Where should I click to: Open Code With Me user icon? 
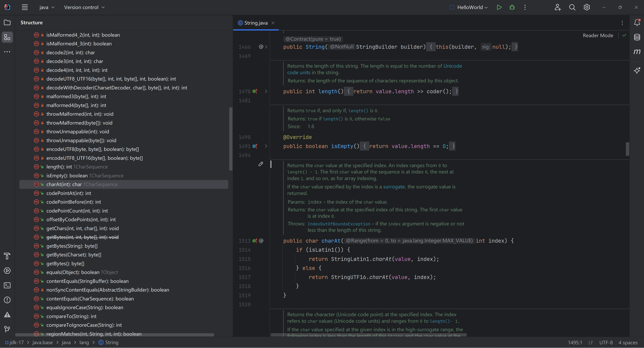coord(557,7)
